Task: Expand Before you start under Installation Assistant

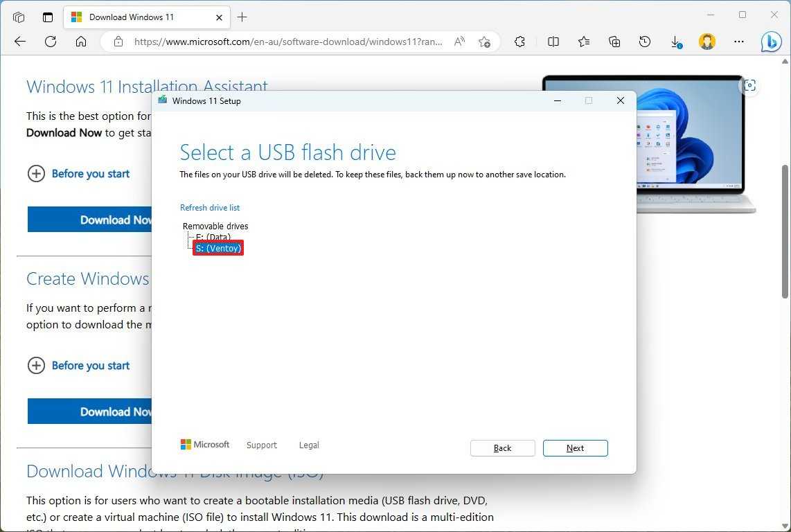Action: (x=78, y=174)
